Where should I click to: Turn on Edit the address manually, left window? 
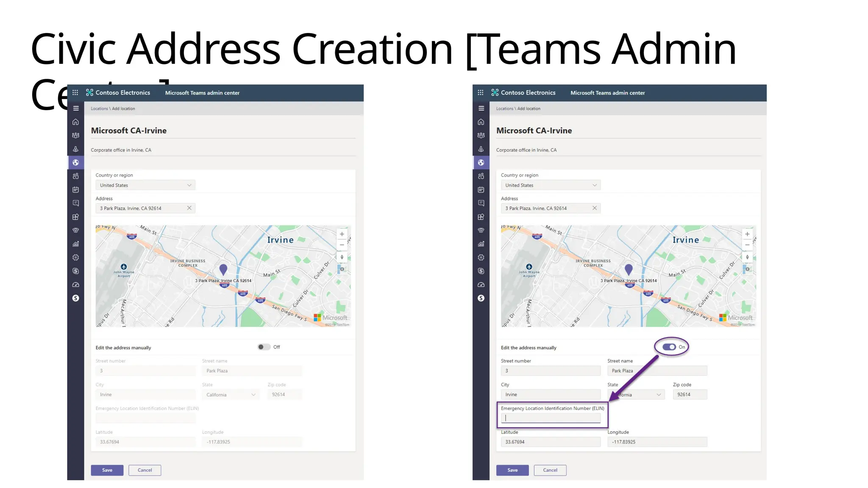coord(264,347)
